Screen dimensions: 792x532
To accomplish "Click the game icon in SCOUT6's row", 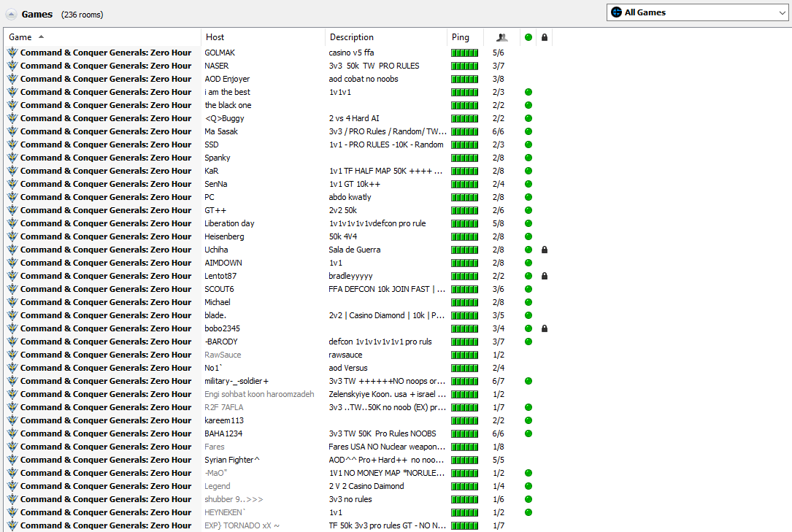I will tap(12, 289).
